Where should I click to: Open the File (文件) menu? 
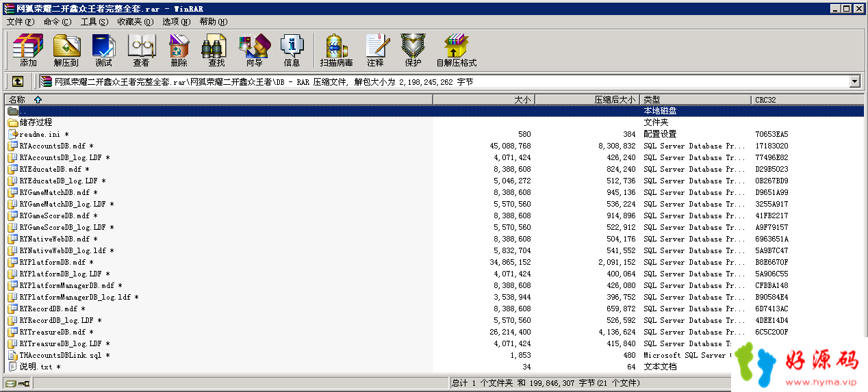[21, 22]
